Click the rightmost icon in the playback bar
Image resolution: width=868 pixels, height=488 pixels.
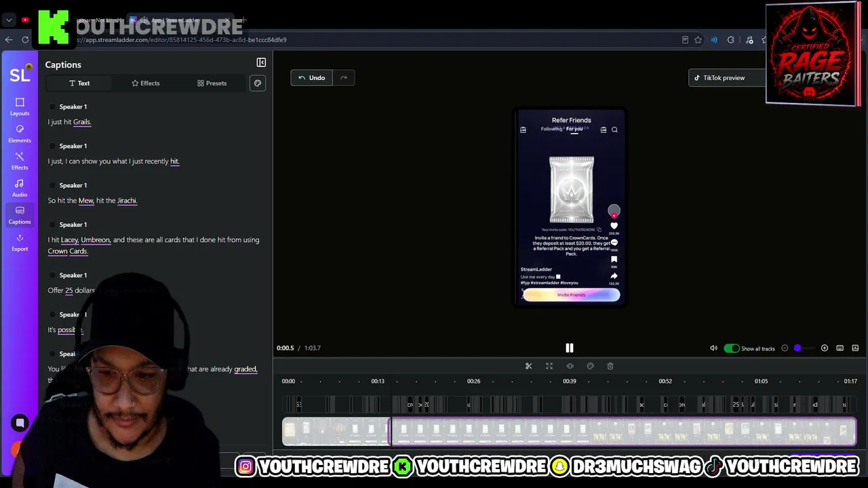(855, 348)
